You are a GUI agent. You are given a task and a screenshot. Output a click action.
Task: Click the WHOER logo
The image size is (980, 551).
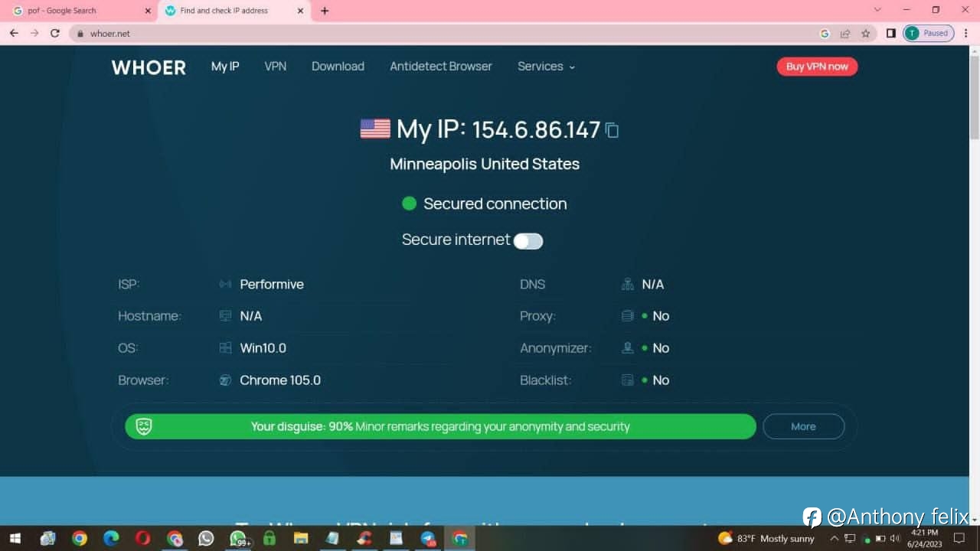click(x=149, y=67)
